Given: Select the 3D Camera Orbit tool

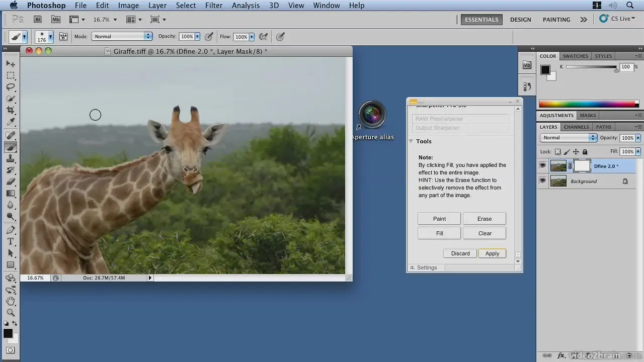Looking at the screenshot, I should coord(11,290).
